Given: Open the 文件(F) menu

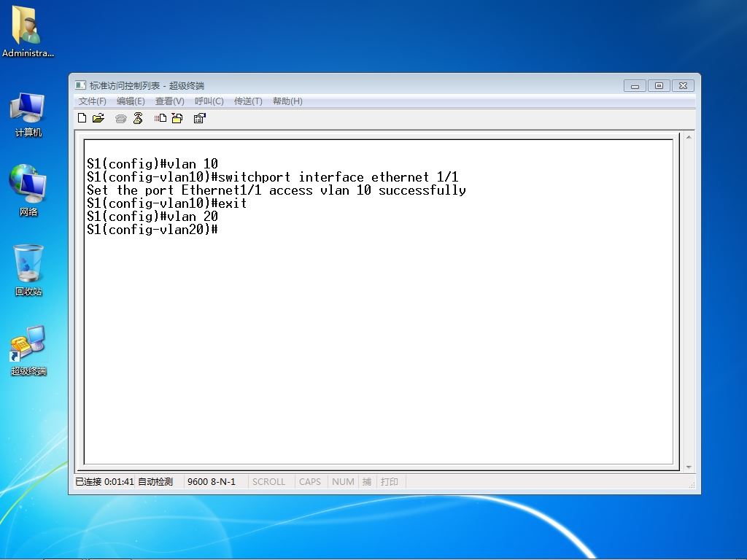Looking at the screenshot, I should (92, 101).
